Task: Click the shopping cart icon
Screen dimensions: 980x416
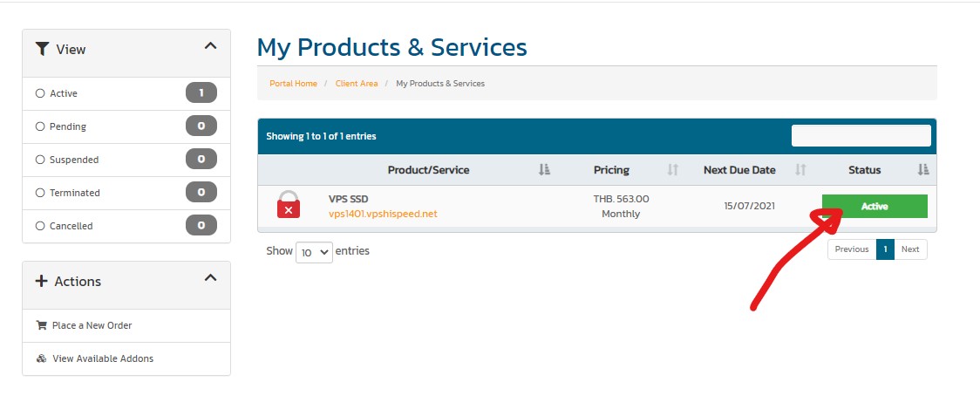Action: [x=42, y=325]
